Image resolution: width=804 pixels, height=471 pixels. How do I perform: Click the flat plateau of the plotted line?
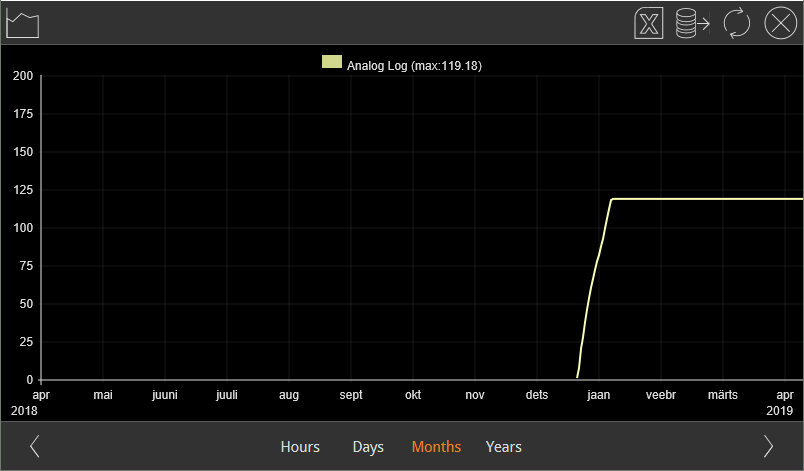point(700,199)
